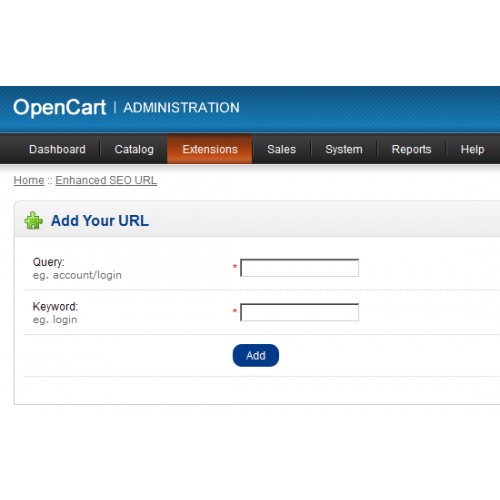Click the red asterisk beside Query field
This screenshot has width=500, height=500.
coord(235,266)
